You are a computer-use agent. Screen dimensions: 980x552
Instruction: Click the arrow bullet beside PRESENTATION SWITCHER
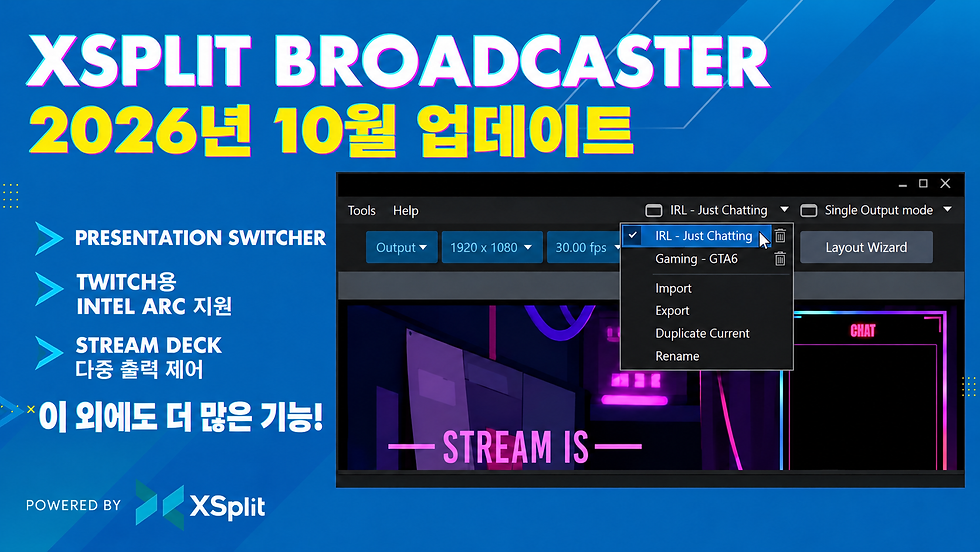pos(49,238)
